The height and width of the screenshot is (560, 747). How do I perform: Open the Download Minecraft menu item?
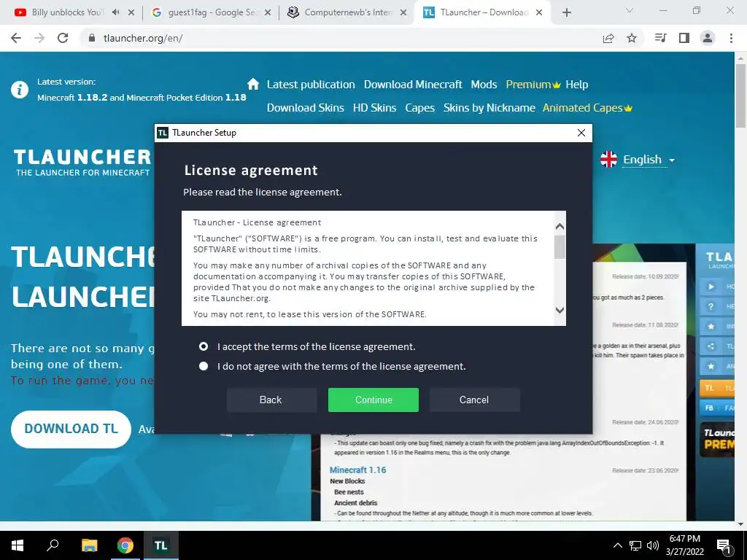(x=413, y=85)
